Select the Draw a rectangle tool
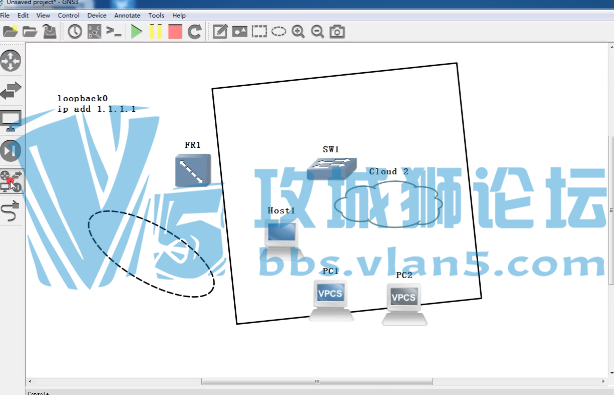 259,31
